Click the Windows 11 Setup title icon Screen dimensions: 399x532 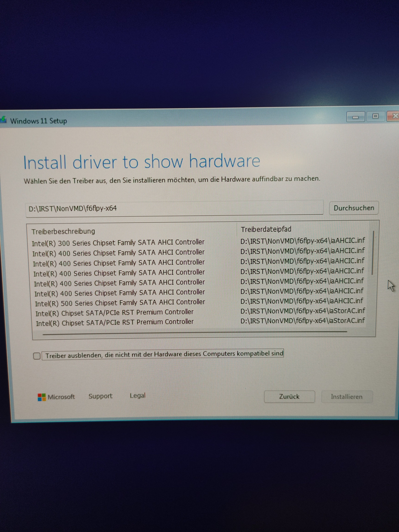tap(3, 120)
